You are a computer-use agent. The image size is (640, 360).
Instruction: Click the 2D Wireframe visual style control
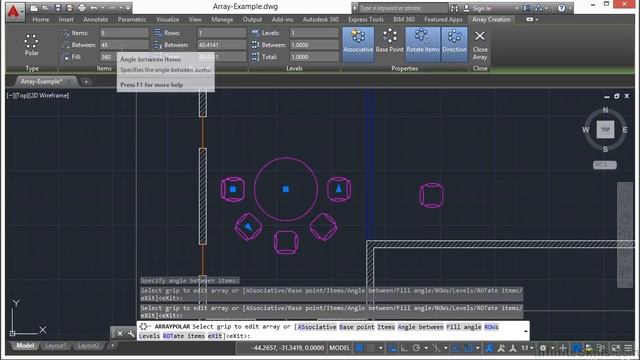click(x=49, y=96)
